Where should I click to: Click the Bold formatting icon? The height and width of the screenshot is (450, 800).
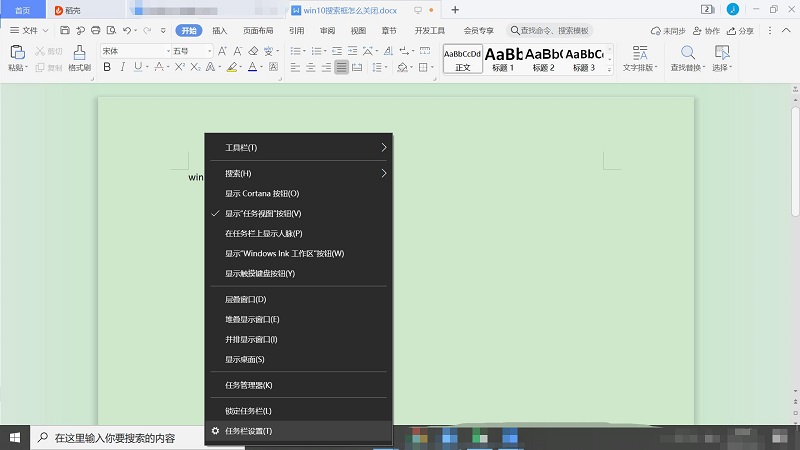coord(106,68)
